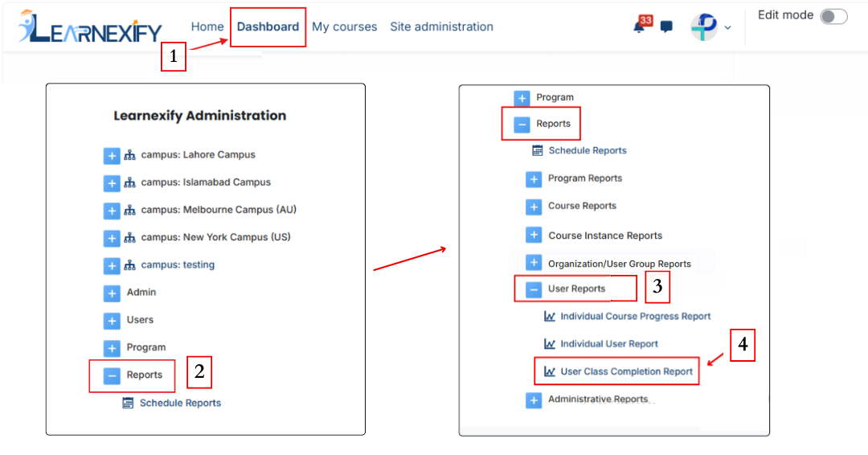The height and width of the screenshot is (455, 868).
Task: Click the user profile avatar
Action: click(x=704, y=27)
